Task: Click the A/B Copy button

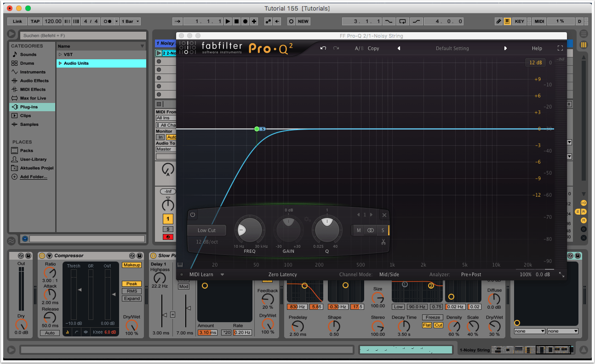Action: tap(373, 48)
